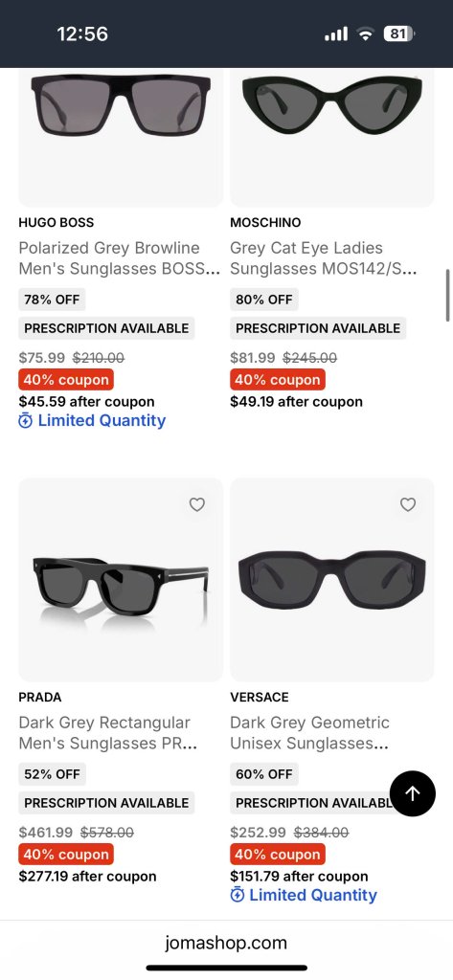
Task: Open the Hugo Boss sunglasses product image
Action: tap(121, 138)
